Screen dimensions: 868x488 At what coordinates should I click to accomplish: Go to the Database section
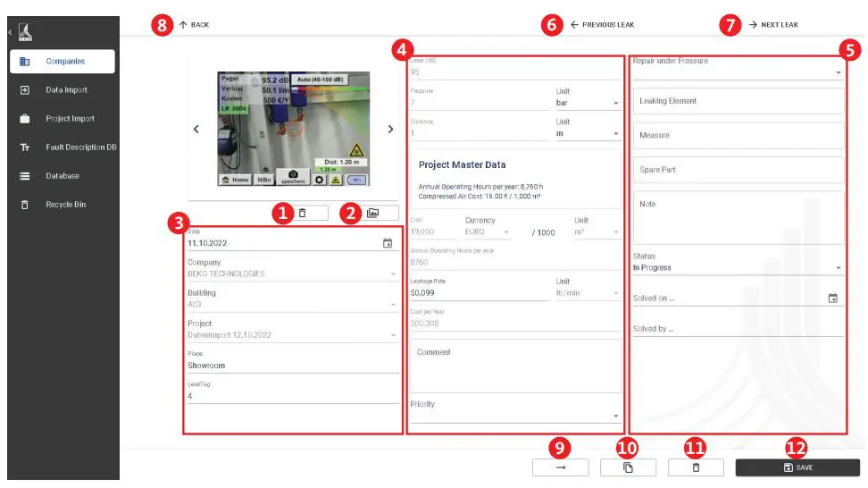62,176
